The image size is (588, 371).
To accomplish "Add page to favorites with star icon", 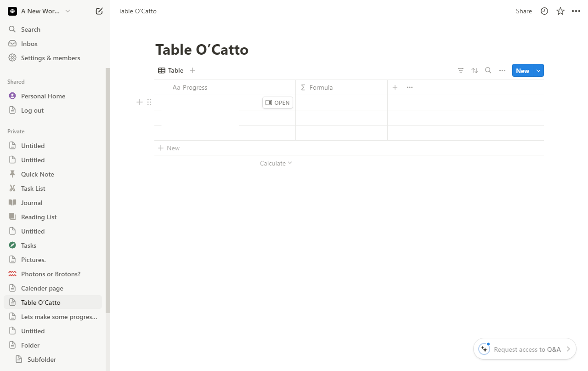I will click(560, 11).
